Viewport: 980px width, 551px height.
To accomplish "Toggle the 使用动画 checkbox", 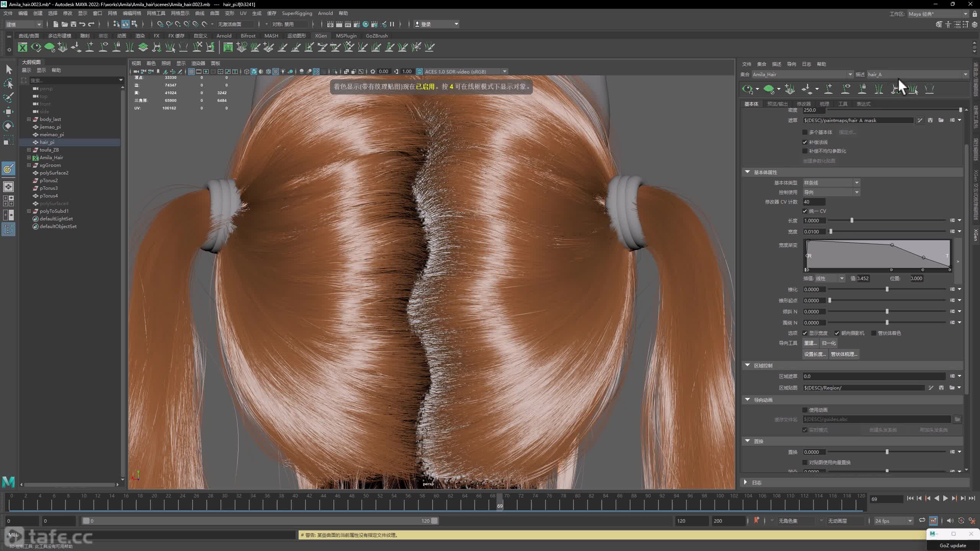I will 805,410.
